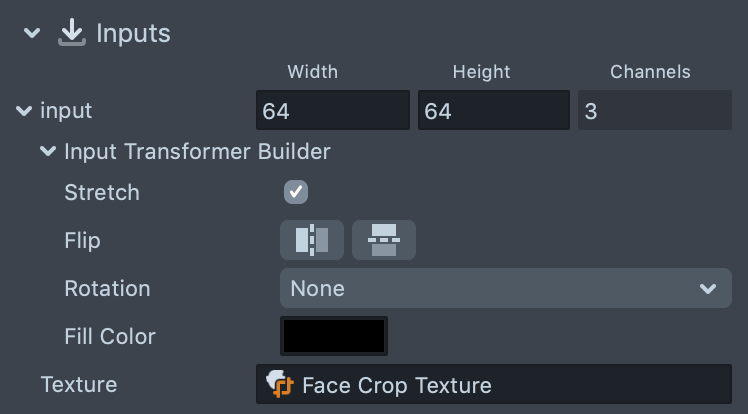Click the Fill Color property label
This screenshot has height=414, width=748.
tap(110, 336)
